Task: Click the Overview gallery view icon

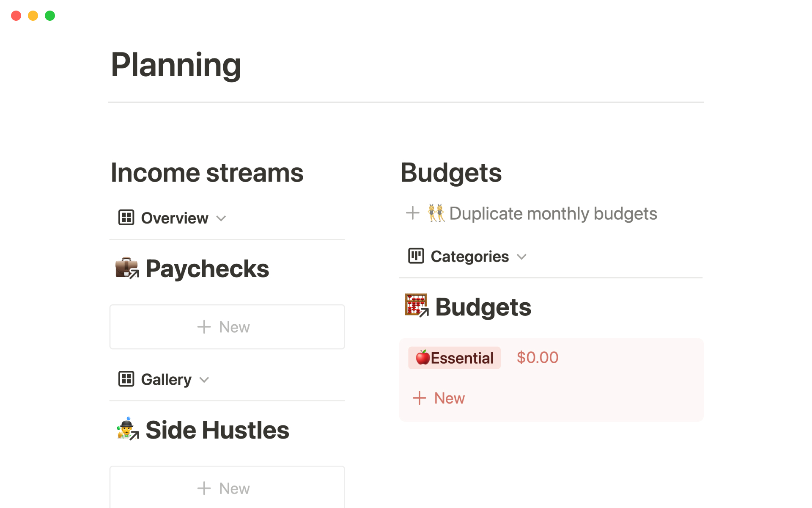Action: pos(126,218)
